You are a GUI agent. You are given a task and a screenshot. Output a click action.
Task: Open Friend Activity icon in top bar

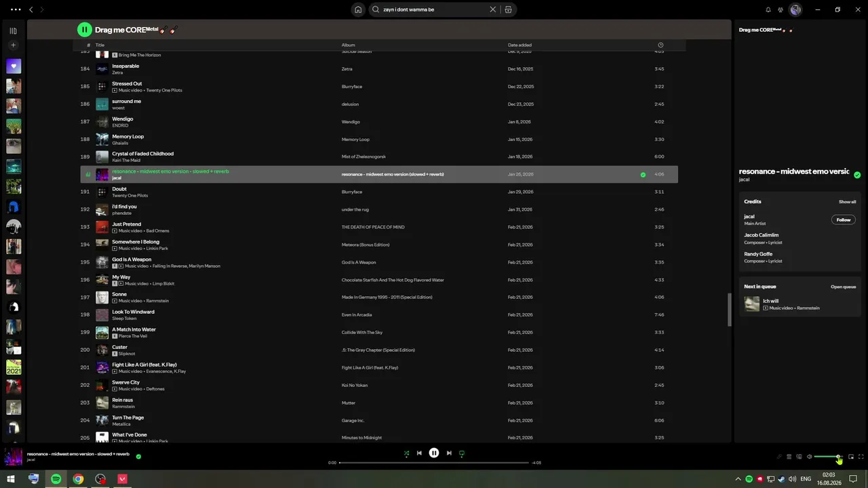click(781, 9)
